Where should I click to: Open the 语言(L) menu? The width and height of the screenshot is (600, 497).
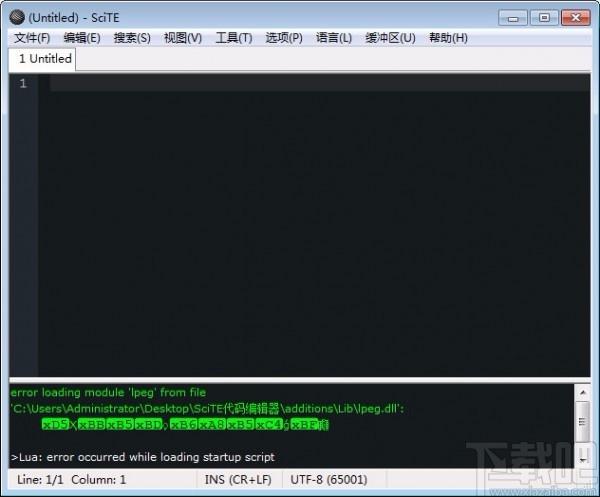[x=334, y=38]
